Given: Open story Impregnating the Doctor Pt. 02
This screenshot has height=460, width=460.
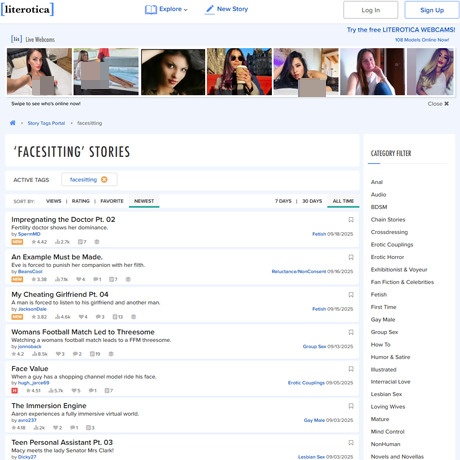Looking at the screenshot, I should [63, 219].
